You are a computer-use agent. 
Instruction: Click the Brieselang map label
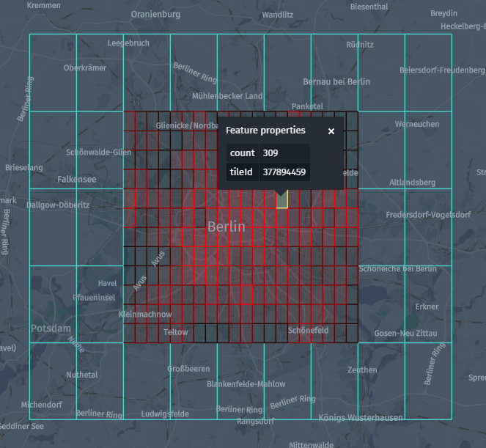24,168
